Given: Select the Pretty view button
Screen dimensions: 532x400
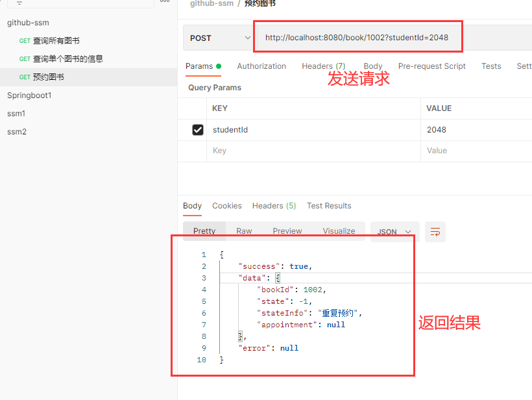Looking at the screenshot, I should click(204, 231).
